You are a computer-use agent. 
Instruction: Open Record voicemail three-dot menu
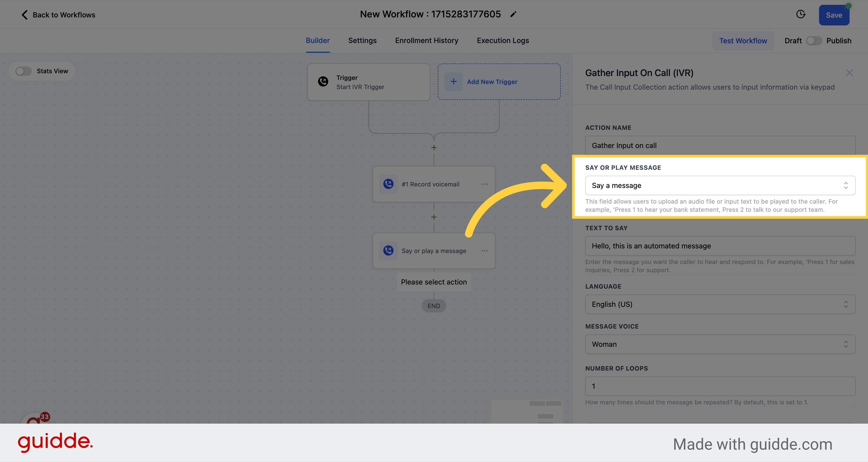tap(484, 184)
